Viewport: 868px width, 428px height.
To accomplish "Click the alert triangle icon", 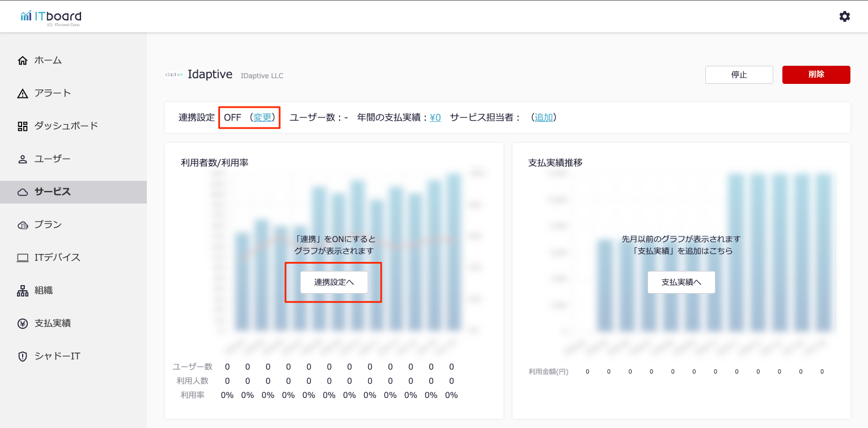I will 23,94.
